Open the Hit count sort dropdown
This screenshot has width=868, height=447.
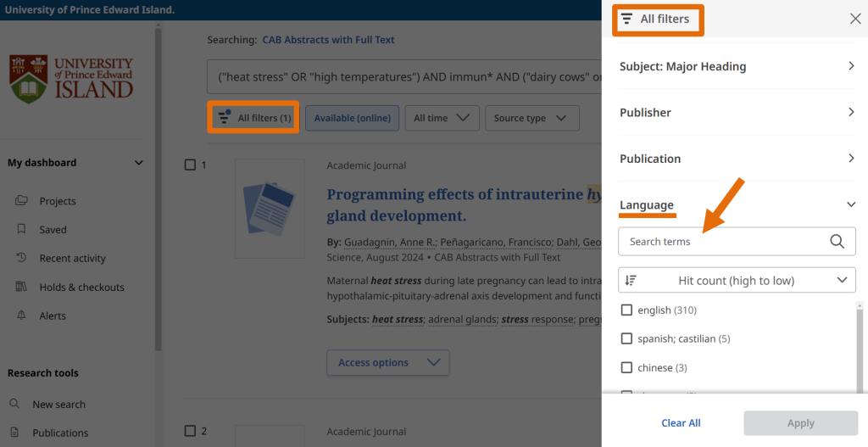click(736, 280)
